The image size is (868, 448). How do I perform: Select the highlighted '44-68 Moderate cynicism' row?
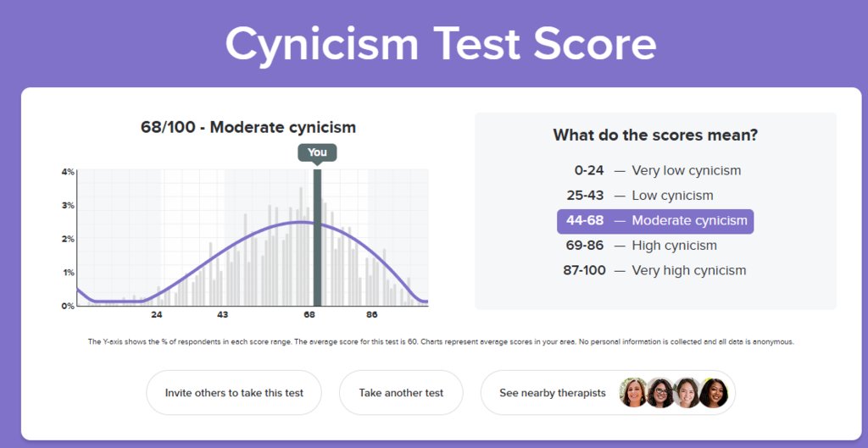click(655, 221)
